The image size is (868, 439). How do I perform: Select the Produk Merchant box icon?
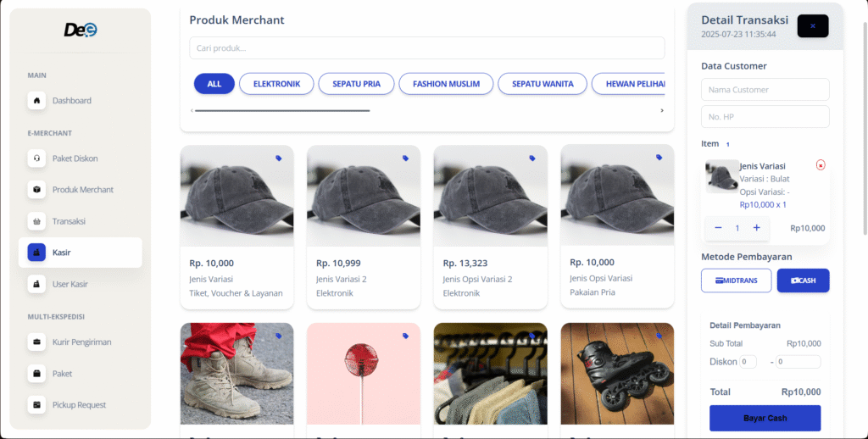(36, 190)
